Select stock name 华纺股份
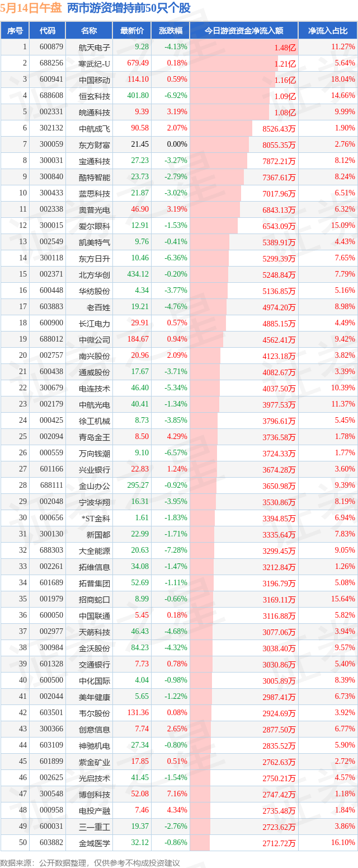Viewport: 358px width, 868px height. (x=95, y=291)
